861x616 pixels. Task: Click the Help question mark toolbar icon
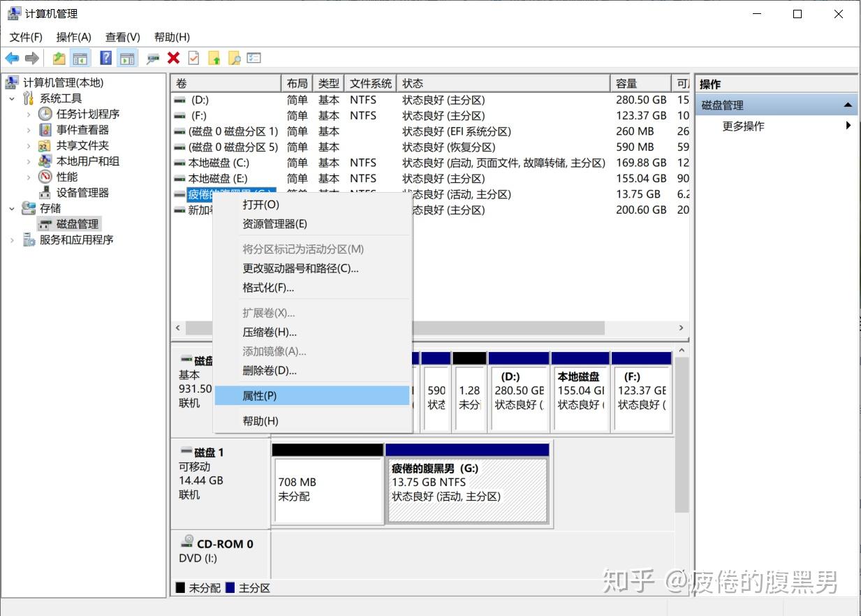pyautogui.click(x=105, y=58)
